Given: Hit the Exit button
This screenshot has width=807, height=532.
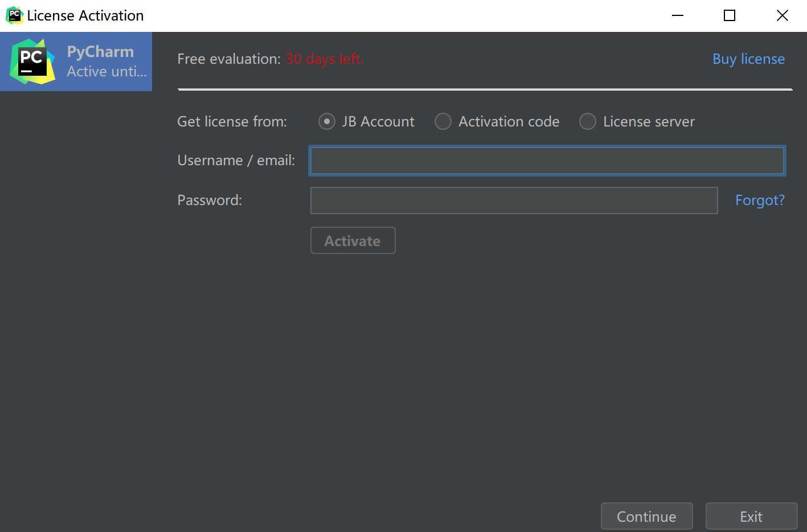Looking at the screenshot, I should coord(751,517).
